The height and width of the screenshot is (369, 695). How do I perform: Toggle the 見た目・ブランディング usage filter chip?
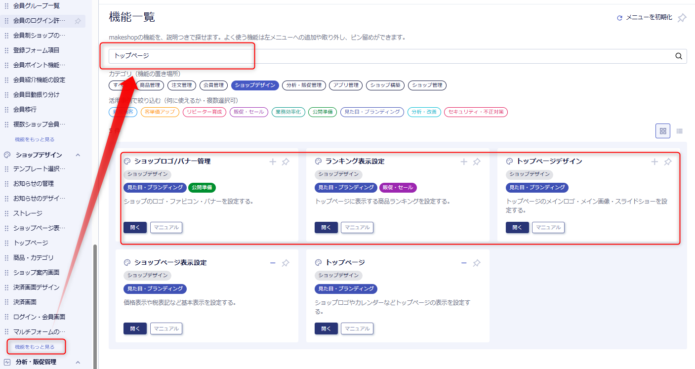tap(372, 112)
